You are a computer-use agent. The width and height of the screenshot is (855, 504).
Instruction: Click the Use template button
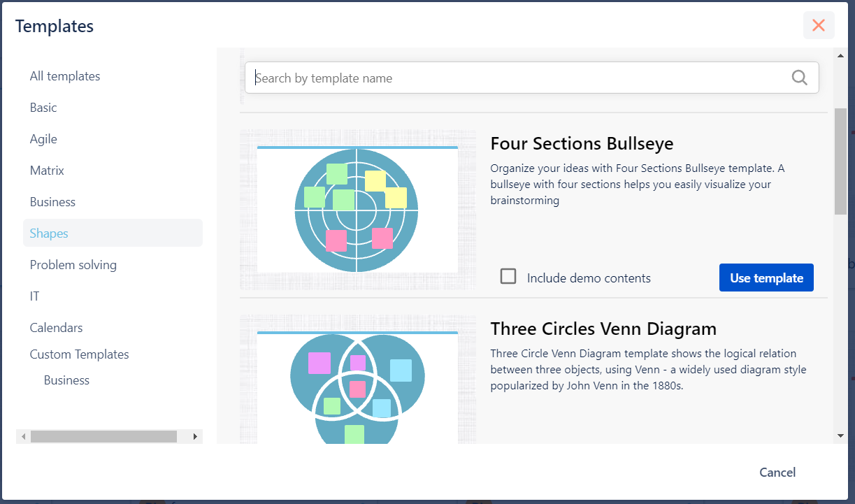[x=766, y=278]
